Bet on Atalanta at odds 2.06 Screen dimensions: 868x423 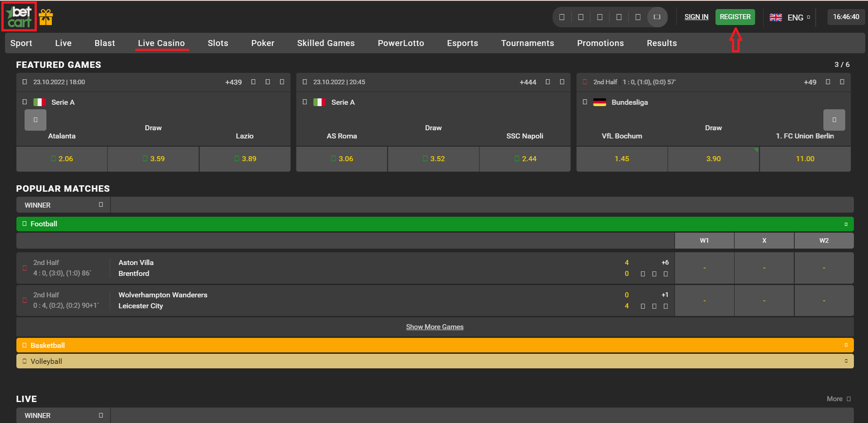[x=62, y=159]
